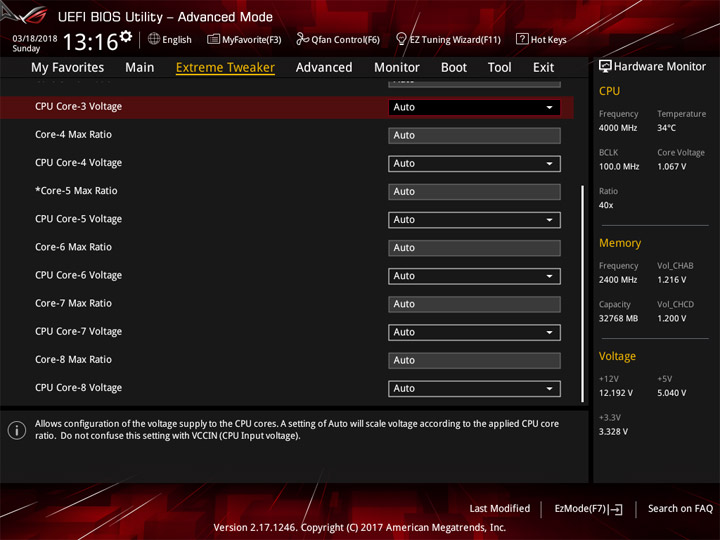Screen dimensions: 720x540
Task: Click the Hot Keys question mark icon
Action: tap(522, 39)
